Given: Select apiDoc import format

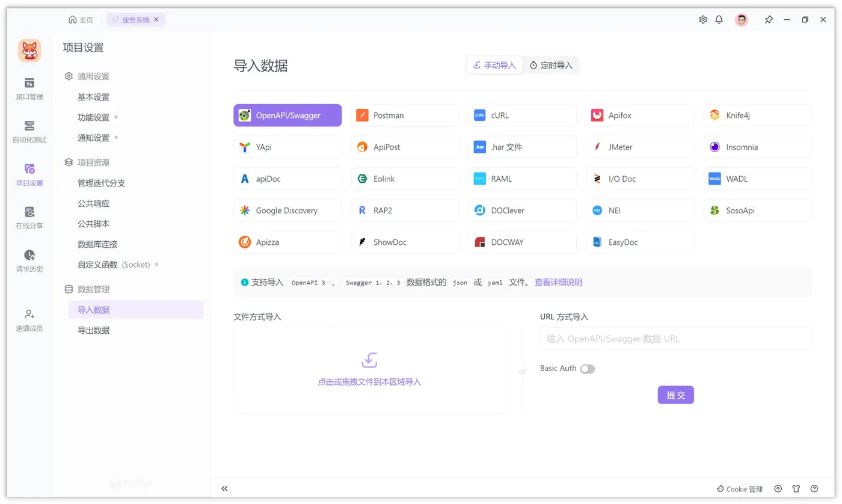Looking at the screenshot, I should (287, 179).
